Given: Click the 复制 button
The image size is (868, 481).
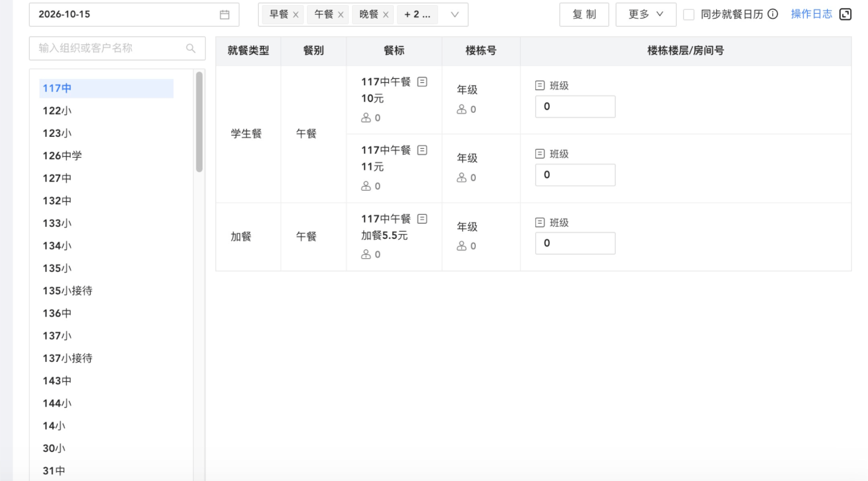Looking at the screenshot, I should point(584,15).
